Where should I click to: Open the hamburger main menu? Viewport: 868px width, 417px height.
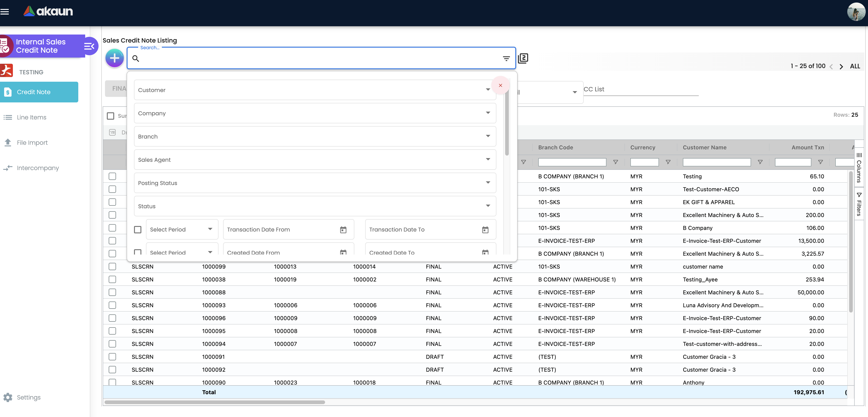point(5,12)
